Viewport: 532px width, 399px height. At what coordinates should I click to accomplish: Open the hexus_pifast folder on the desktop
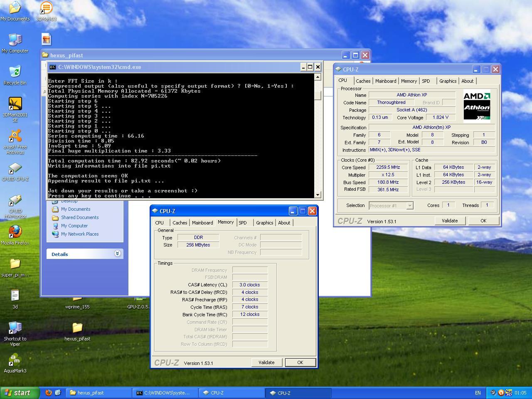coord(77,331)
